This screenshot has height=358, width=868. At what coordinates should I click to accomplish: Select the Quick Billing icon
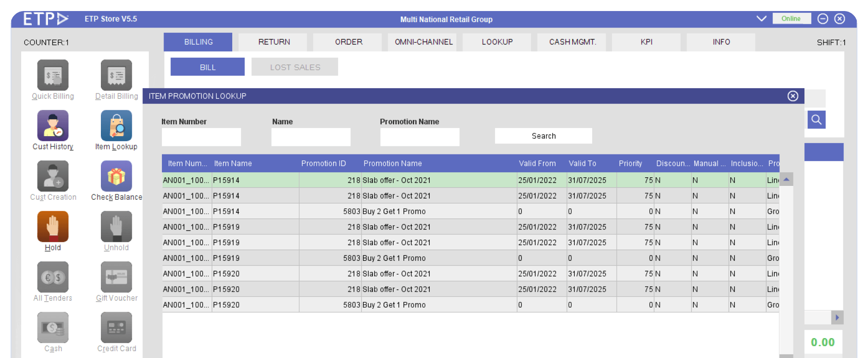[x=53, y=76]
